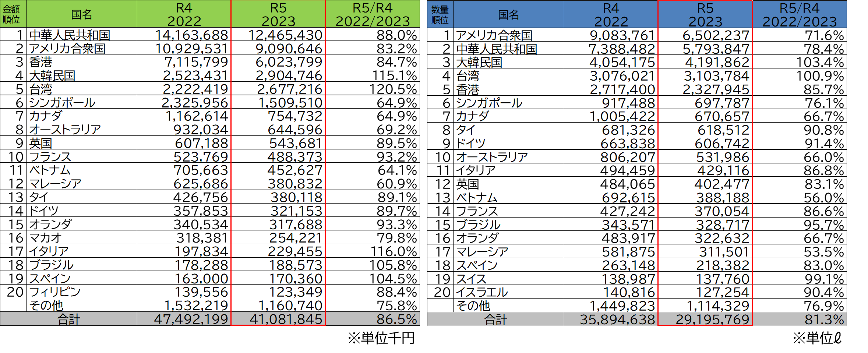Select "香港" in the 金額順位 table
Screen dimensions: 868x353
pyautogui.click(x=82, y=61)
